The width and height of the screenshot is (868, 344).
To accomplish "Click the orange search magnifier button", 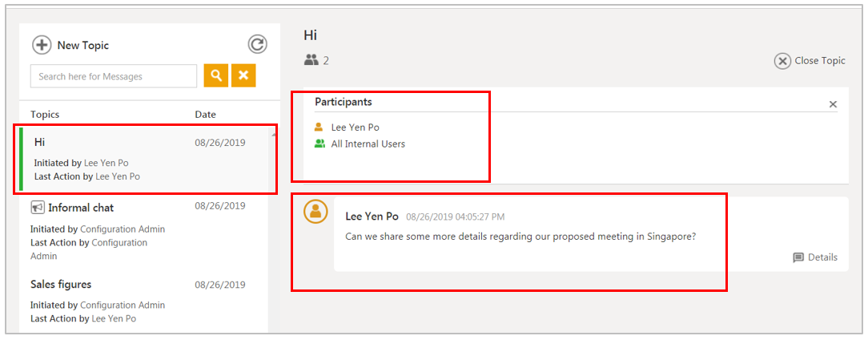I will (215, 76).
